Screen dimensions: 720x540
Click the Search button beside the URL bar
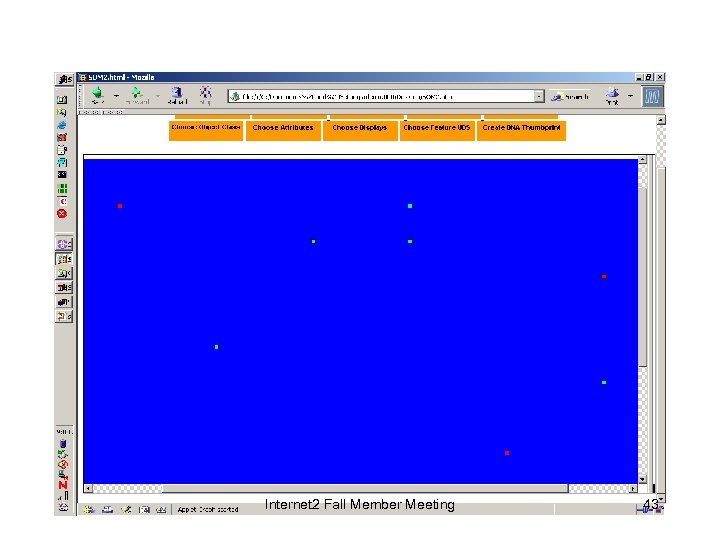(570, 96)
